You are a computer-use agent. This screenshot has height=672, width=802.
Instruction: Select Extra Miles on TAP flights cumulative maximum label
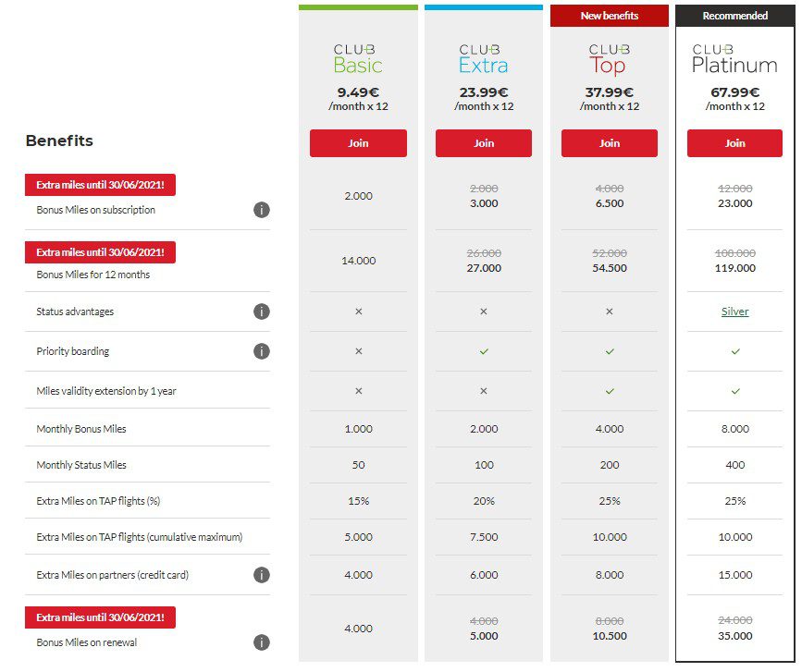tap(140, 537)
